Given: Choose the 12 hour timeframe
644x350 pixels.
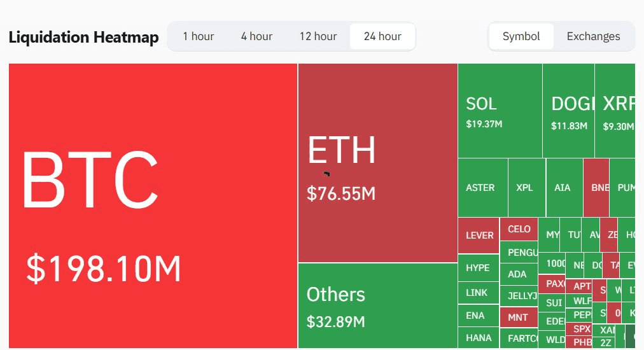Looking at the screenshot, I should click(x=318, y=36).
